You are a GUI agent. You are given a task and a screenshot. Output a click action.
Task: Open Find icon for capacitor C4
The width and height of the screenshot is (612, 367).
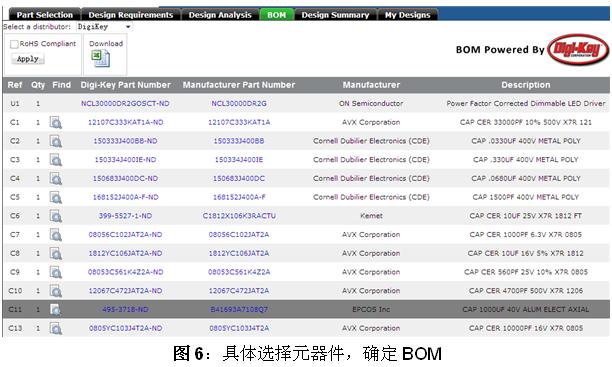56,179
